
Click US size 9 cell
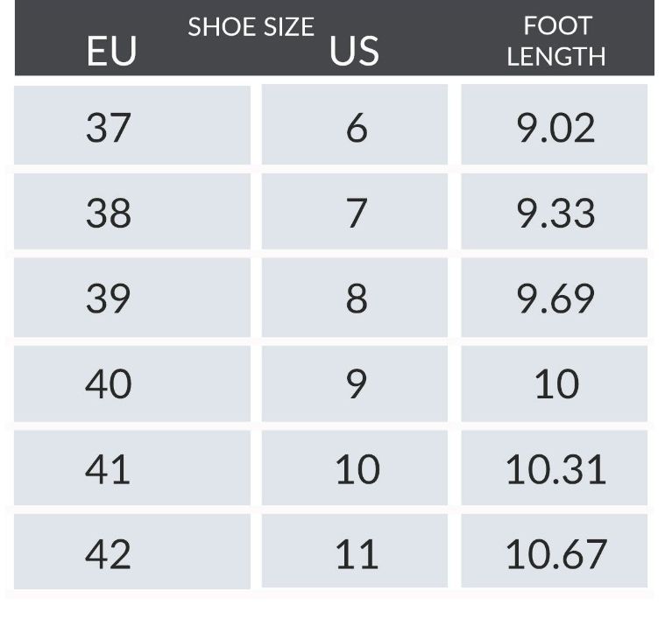(355, 383)
